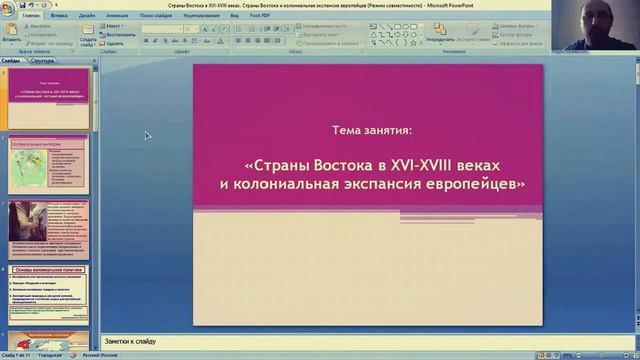Click the Тема занятия title text
This screenshot has width=640, height=360.
pos(372,131)
